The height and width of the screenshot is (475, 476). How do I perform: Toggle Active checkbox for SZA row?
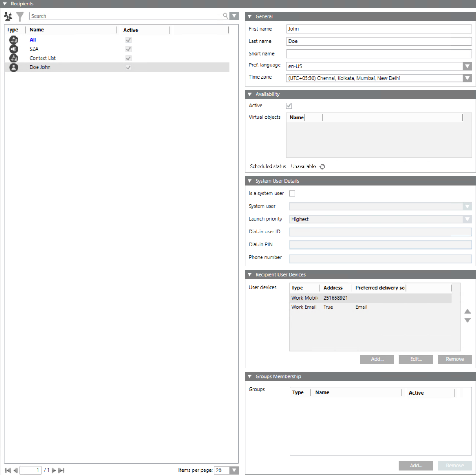(128, 49)
